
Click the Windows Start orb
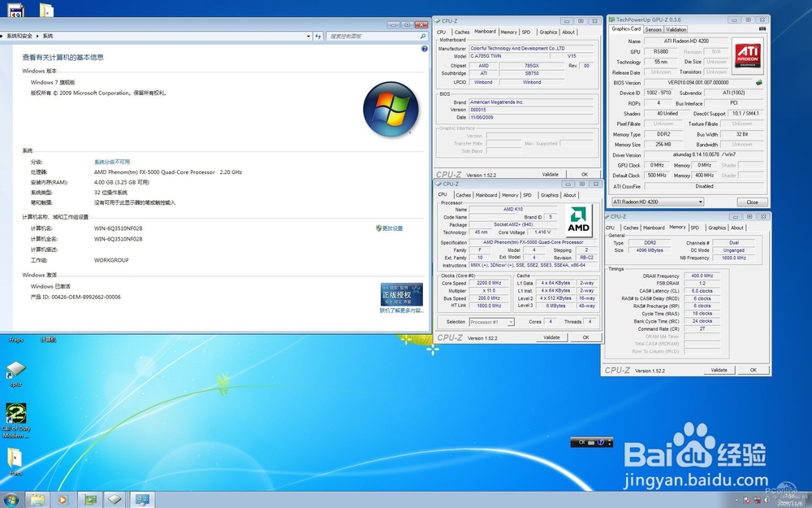11,500
